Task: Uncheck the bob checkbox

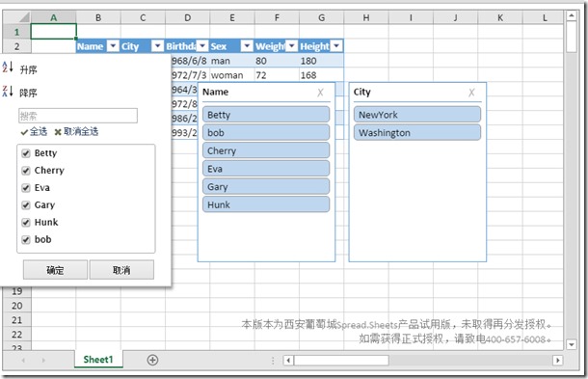Action: coord(26,240)
